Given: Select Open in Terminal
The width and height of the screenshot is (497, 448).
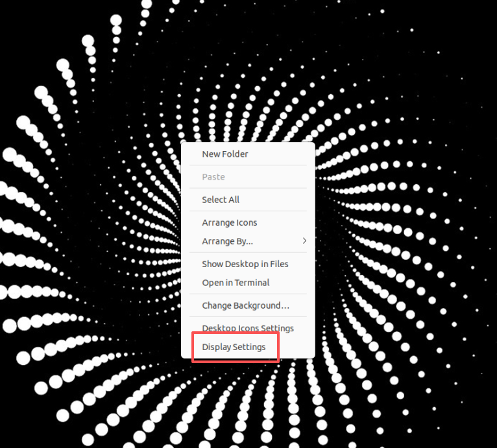Looking at the screenshot, I should [248, 283].
